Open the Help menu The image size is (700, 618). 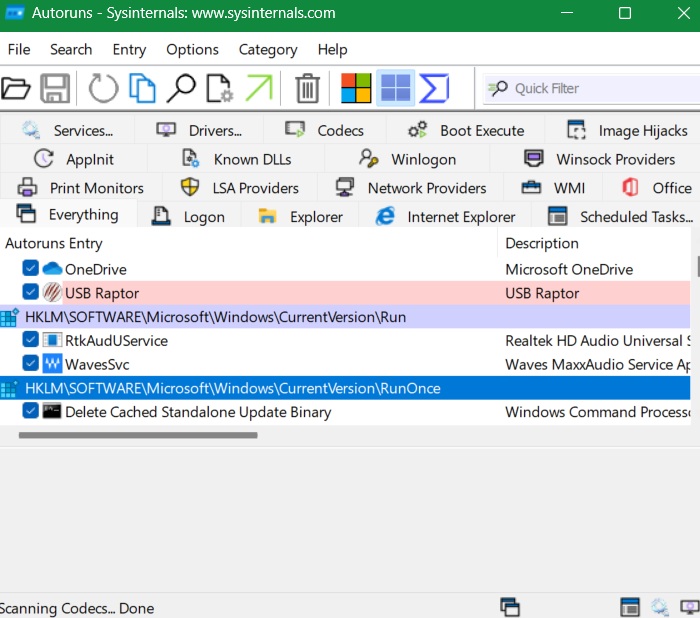coord(332,49)
